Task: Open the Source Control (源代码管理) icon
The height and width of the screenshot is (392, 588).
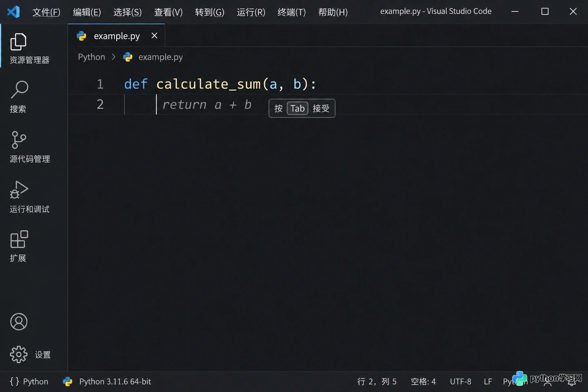Action: point(19,140)
